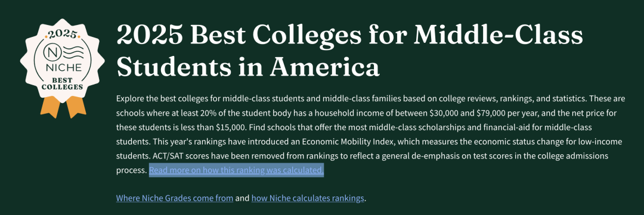Click the left orange ribbon tail under the badge
644x215 pixels.
click(50, 107)
